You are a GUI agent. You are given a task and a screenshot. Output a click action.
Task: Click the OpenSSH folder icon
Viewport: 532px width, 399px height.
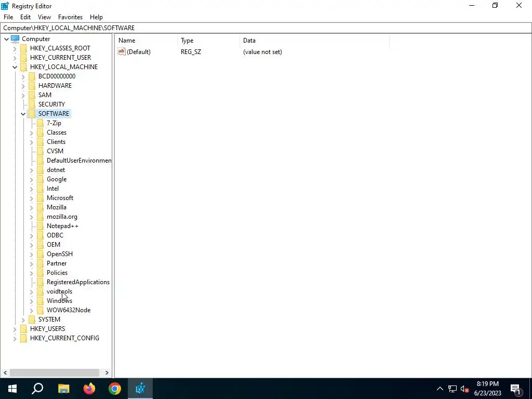[41, 254]
